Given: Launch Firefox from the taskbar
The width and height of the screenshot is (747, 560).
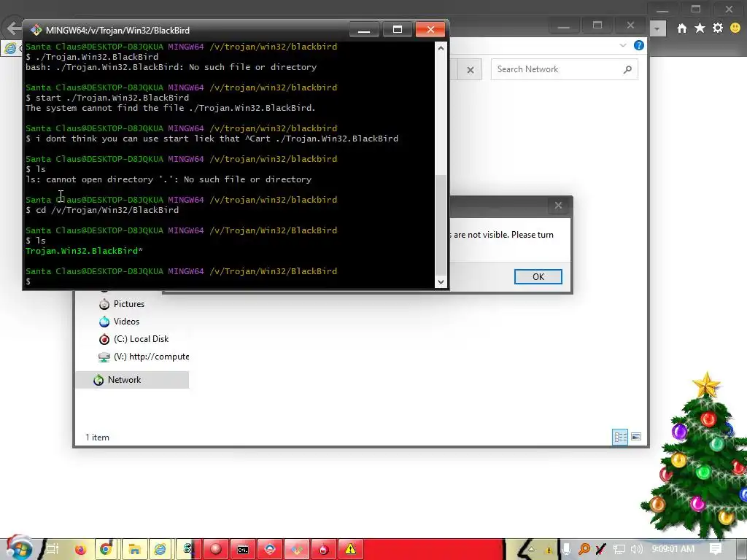Looking at the screenshot, I should [80, 550].
